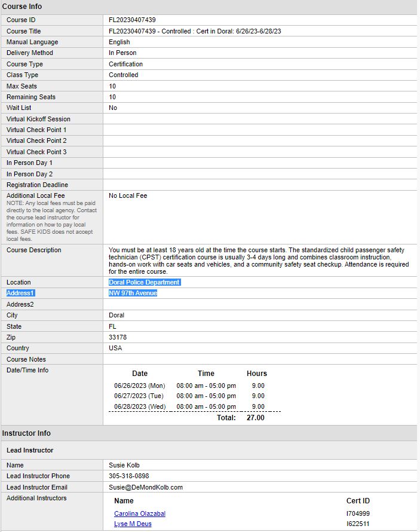The width and height of the screenshot is (420, 532).
Task: Click the Virtual Check Point 2 label
Action: click(36, 140)
